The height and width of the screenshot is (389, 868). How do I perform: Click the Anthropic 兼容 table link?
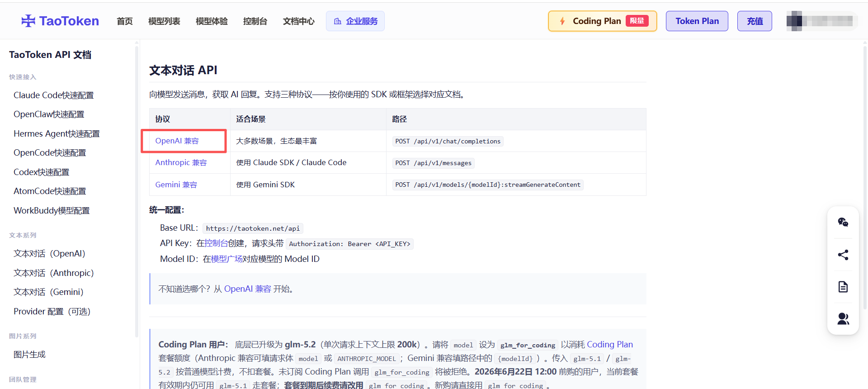[181, 163]
